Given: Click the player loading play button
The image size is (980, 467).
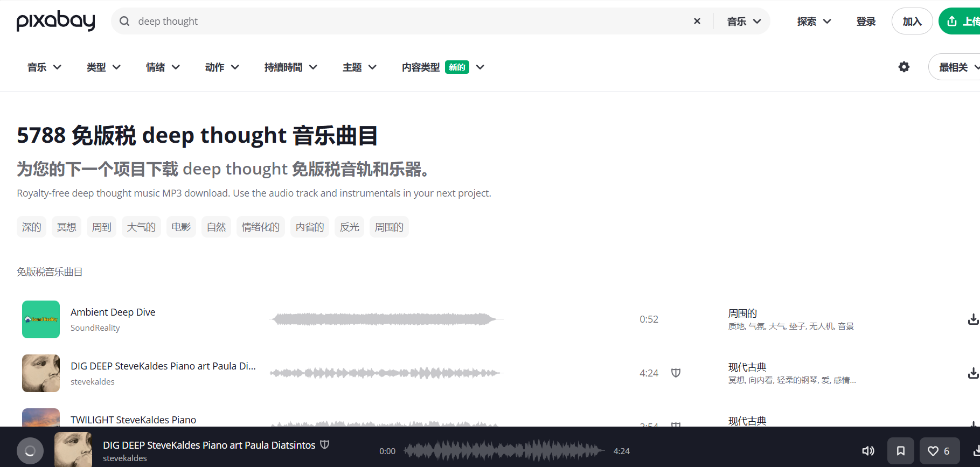Looking at the screenshot, I should (30, 451).
